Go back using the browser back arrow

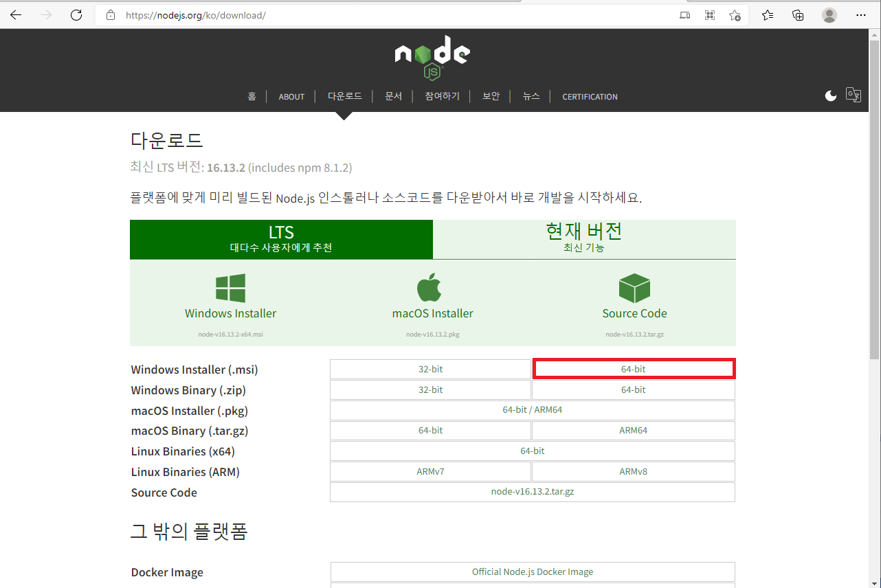pyautogui.click(x=16, y=15)
